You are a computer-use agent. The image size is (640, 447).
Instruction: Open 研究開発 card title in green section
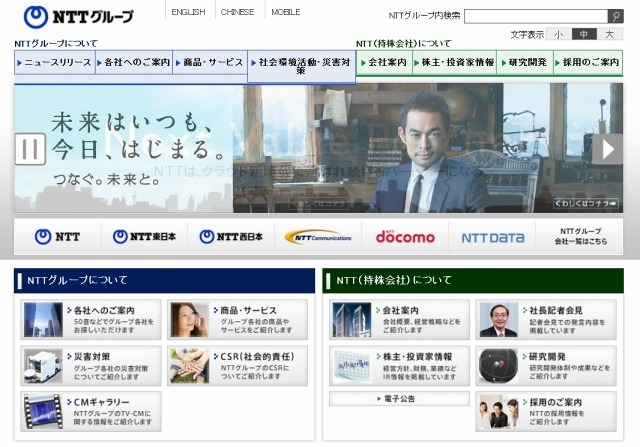pyautogui.click(x=547, y=357)
